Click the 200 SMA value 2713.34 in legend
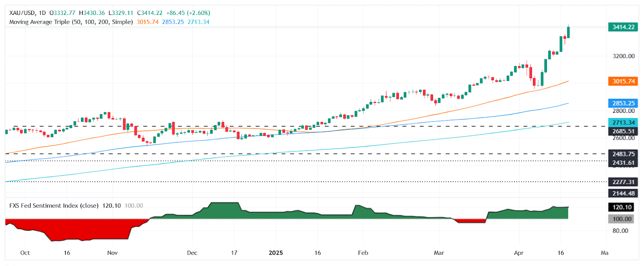644x266 pixels. pyautogui.click(x=198, y=22)
